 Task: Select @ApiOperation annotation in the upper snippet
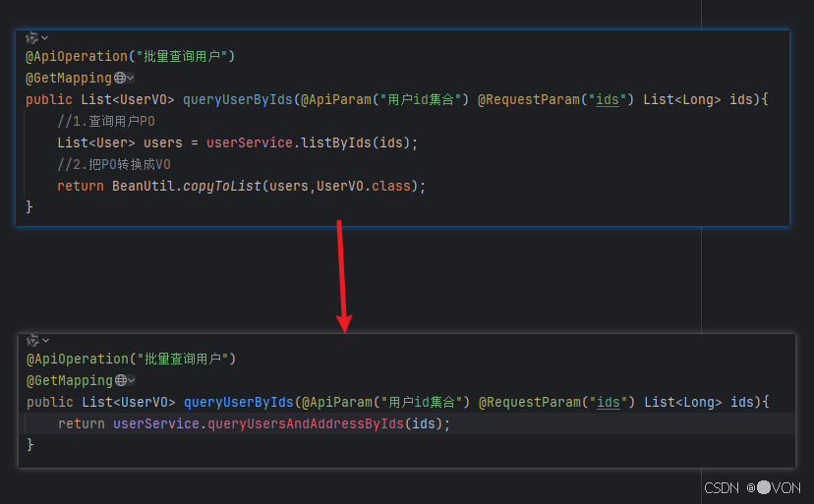click(x=77, y=56)
